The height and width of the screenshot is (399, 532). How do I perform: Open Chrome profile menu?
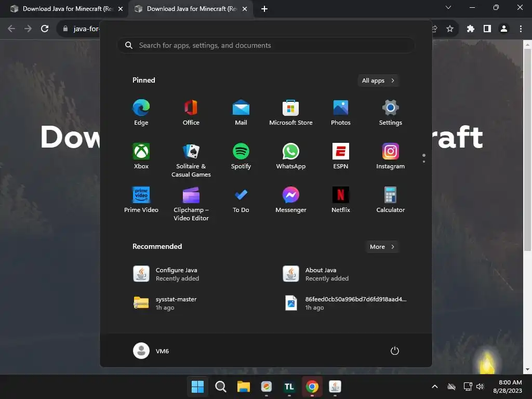click(504, 29)
